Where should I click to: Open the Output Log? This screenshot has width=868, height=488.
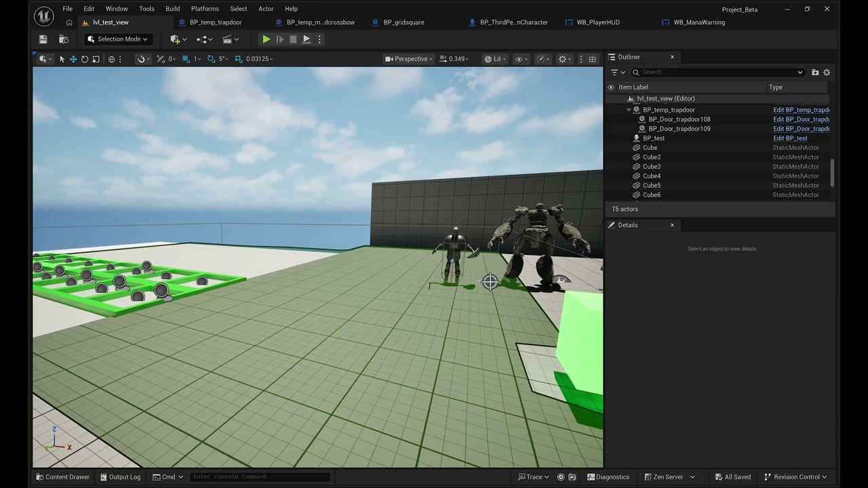120,477
